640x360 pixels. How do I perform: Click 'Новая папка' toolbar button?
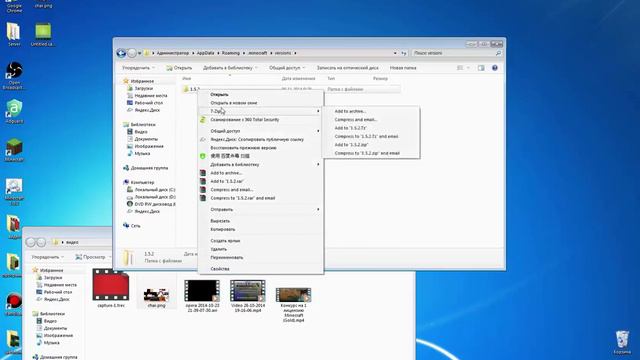pos(403,68)
